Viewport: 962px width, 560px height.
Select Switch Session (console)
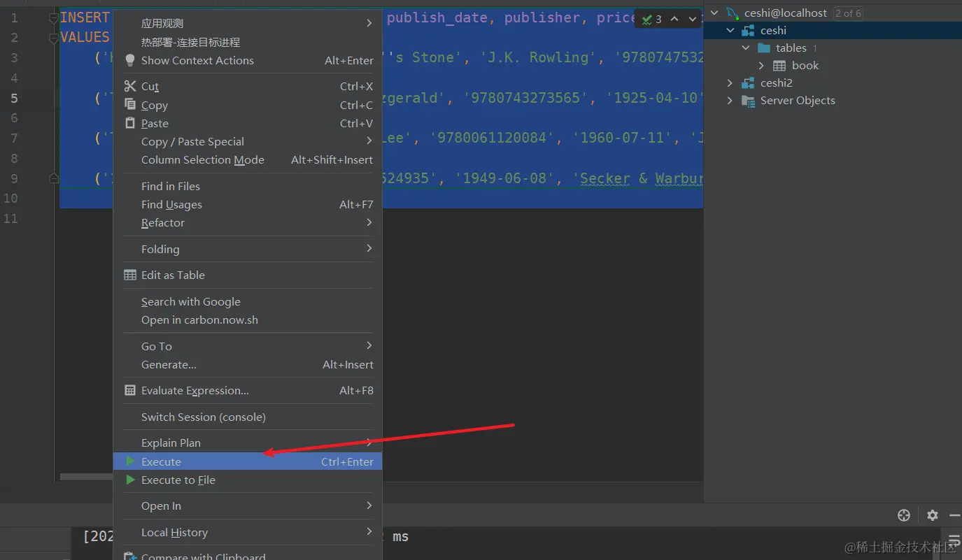click(248, 417)
